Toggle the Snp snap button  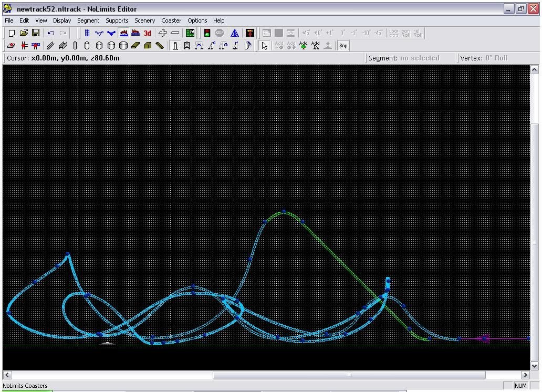pos(343,45)
